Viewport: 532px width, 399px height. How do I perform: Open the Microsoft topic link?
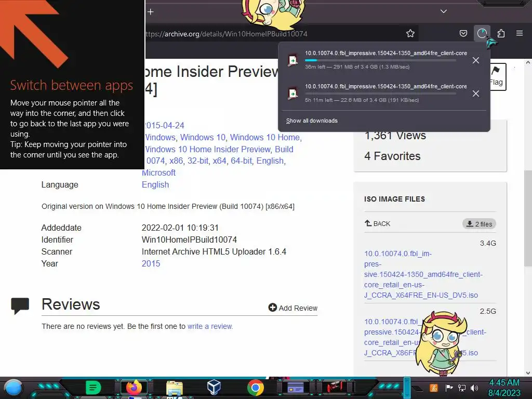click(158, 172)
